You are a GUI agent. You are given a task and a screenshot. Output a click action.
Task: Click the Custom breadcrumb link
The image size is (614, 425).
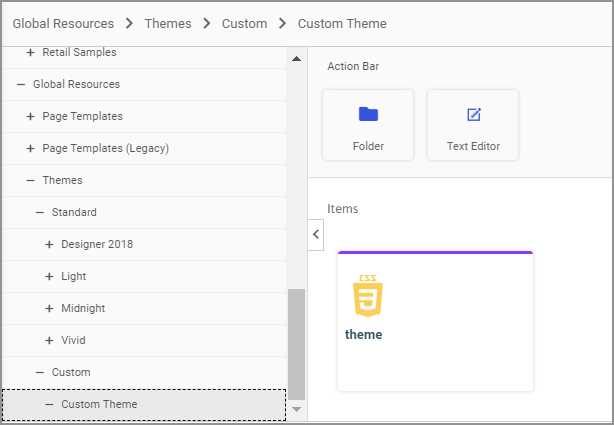pyautogui.click(x=244, y=23)
